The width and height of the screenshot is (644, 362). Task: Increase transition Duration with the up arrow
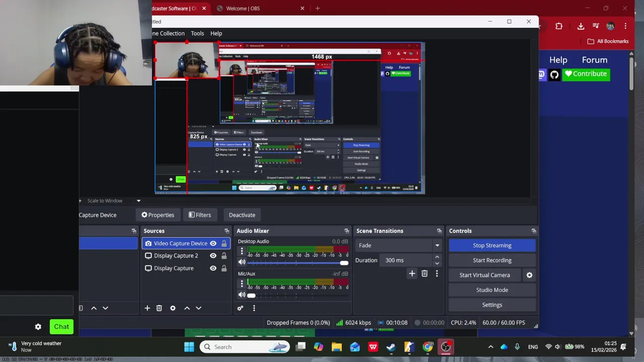437,257
